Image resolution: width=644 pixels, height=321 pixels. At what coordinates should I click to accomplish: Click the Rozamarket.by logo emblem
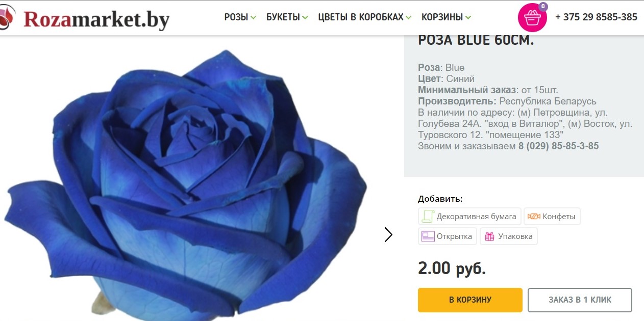point(7,17)
